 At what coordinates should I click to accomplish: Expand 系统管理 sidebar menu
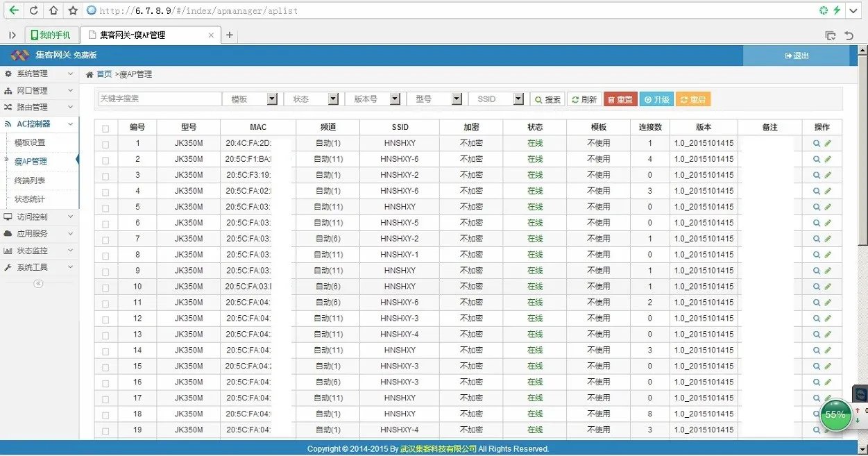tap(39, 74)
